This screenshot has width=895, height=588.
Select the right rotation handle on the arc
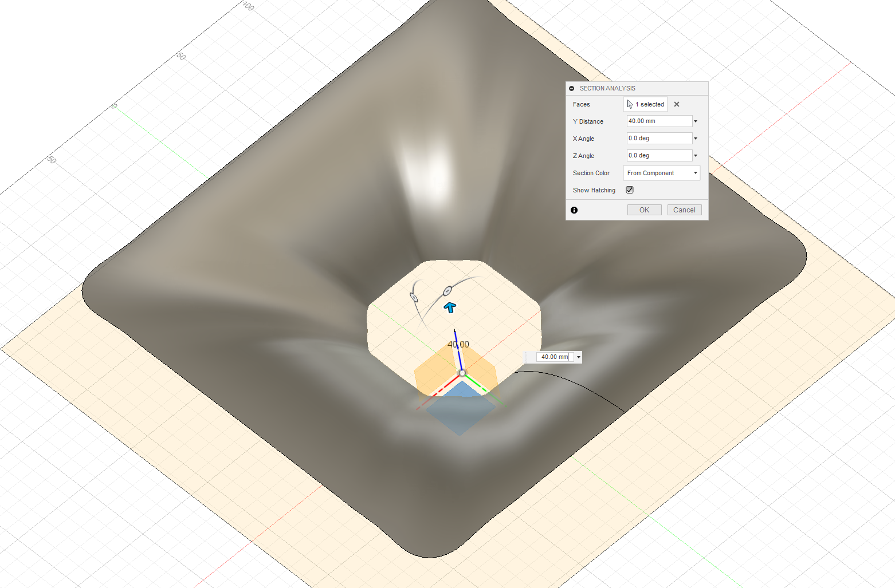447,291
